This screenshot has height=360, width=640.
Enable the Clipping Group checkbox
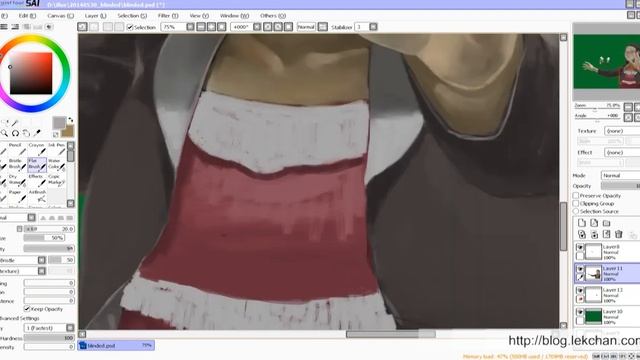(x=576, y=203)
